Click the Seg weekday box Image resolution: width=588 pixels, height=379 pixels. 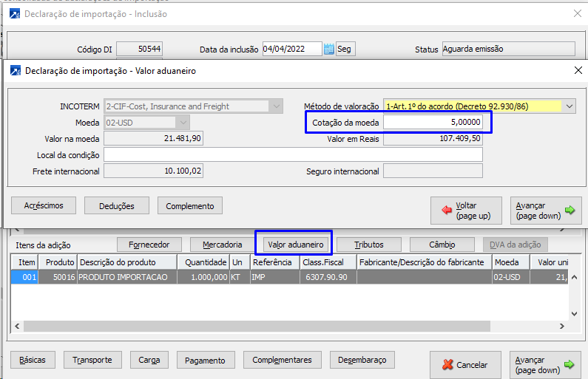click(345, 49)
